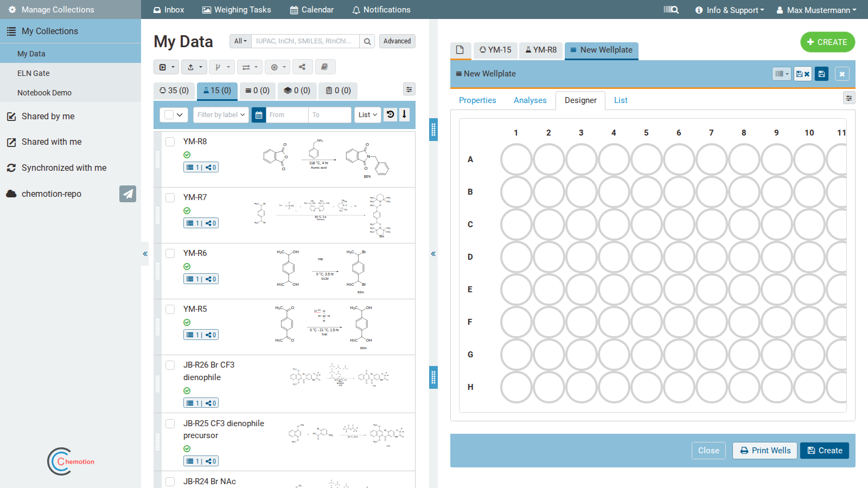868x488 pixels.
Task: Click the Close button at panel bottom
Action: pos(709,451)
